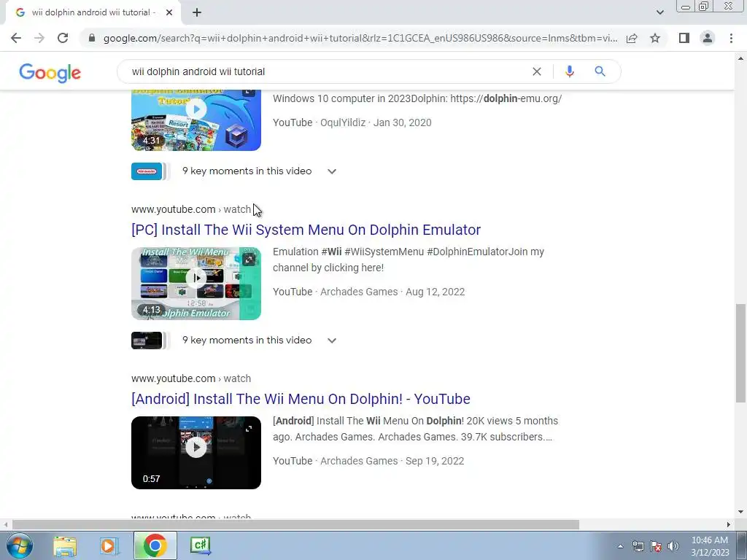Show hidden system tray icons
The height and width of the screenshot is (560, 747).
[x=620, y=546]
